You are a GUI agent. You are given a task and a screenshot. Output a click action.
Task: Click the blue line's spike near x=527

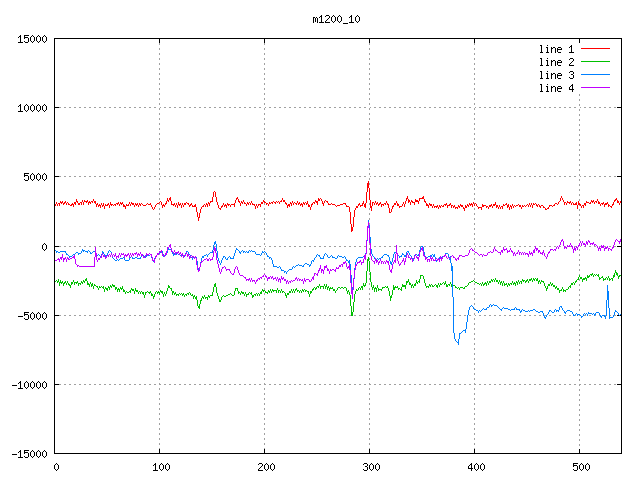(x=607, y=287)
